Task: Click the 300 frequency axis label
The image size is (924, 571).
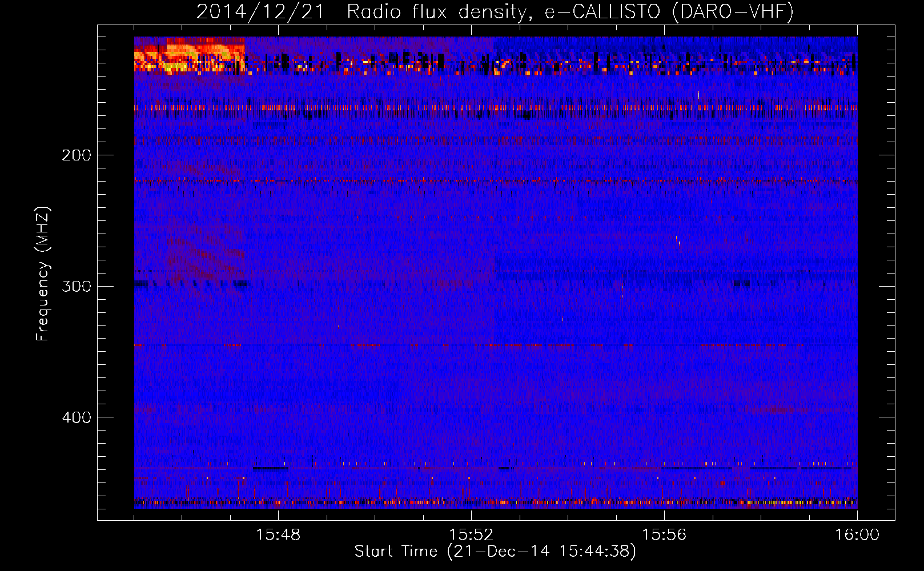Action: coord(76,286)
